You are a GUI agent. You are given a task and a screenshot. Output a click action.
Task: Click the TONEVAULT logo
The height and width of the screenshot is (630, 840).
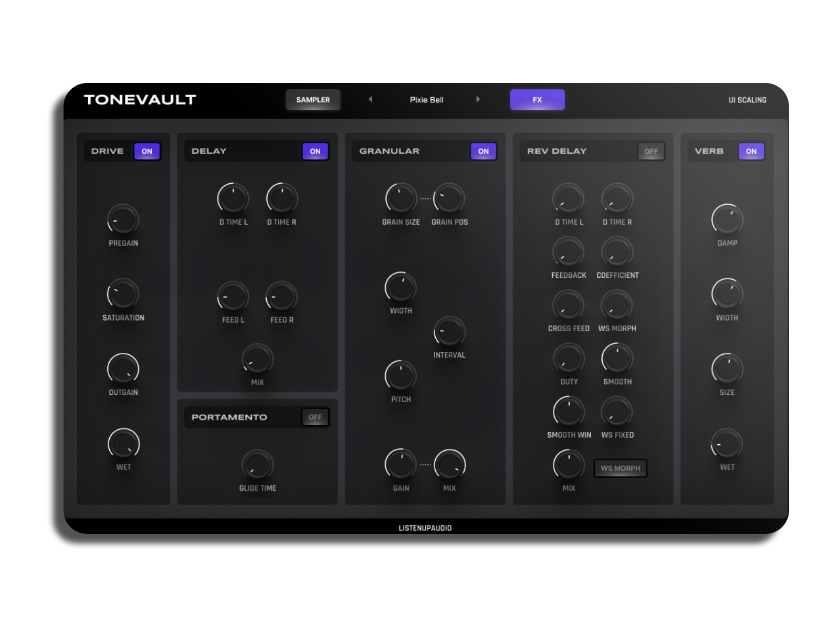140,100
